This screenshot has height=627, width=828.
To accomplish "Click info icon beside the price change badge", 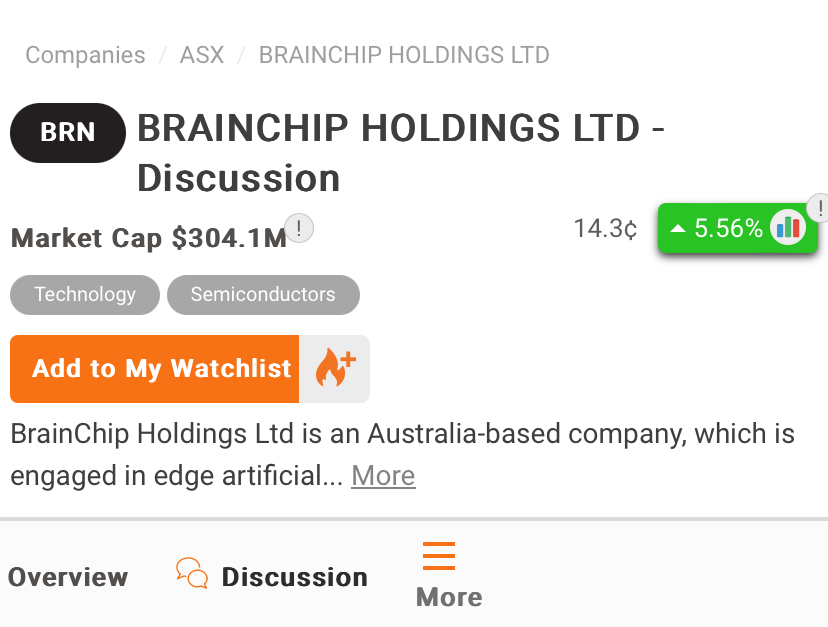I will click(819, 207).
